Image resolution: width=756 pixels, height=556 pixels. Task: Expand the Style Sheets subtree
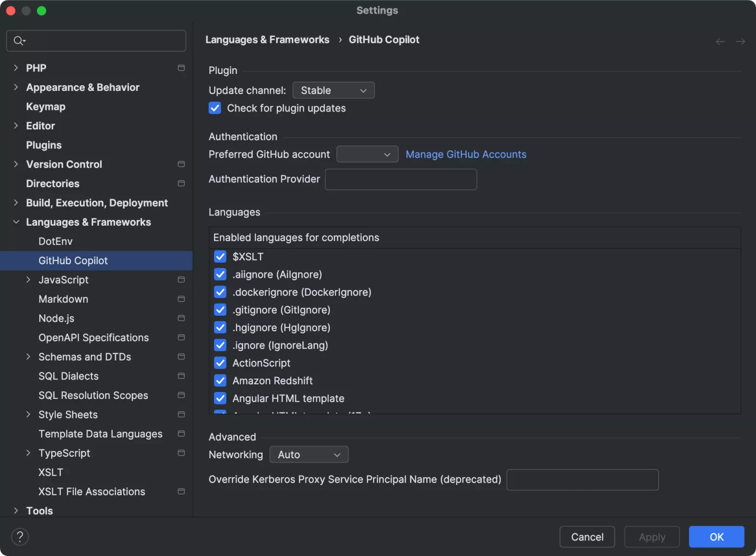28,414
